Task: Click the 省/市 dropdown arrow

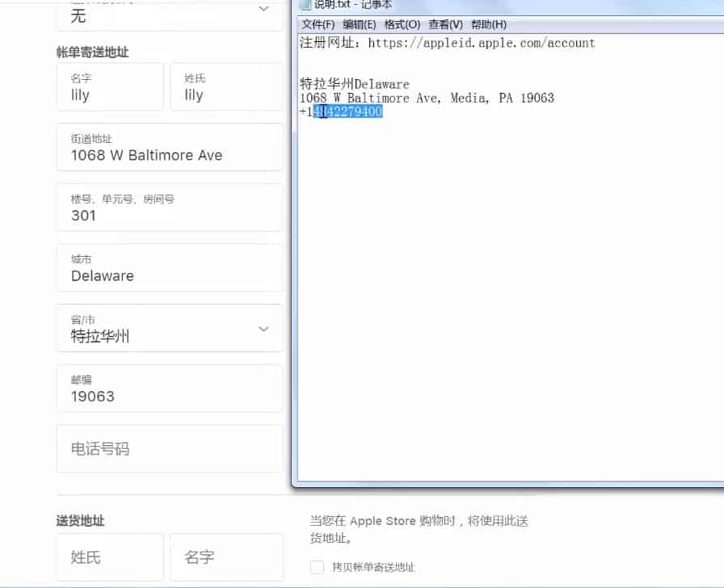Action: tap(263, 328)
